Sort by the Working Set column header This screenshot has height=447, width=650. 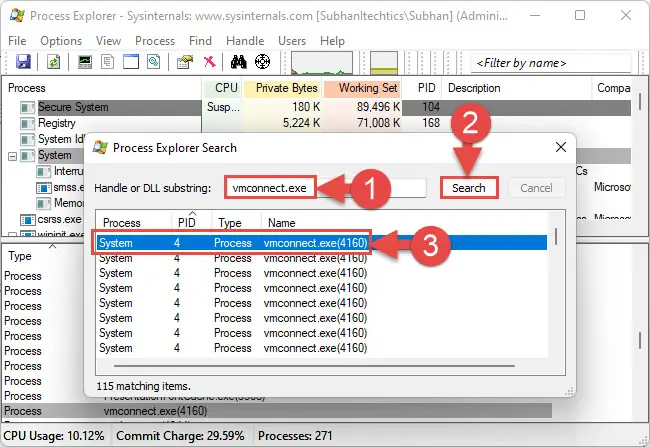pyautogui.click(x=362, y=88)
